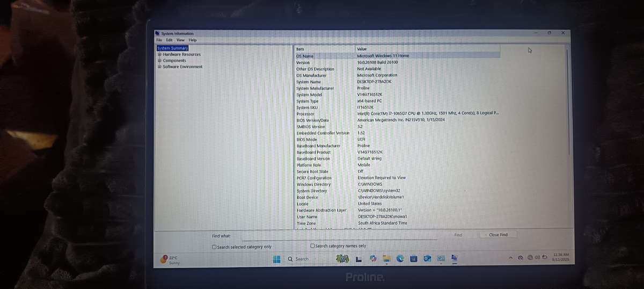Expand the Software Environment node
Screen dimensions: 644x289
click(x=159, y=67)
